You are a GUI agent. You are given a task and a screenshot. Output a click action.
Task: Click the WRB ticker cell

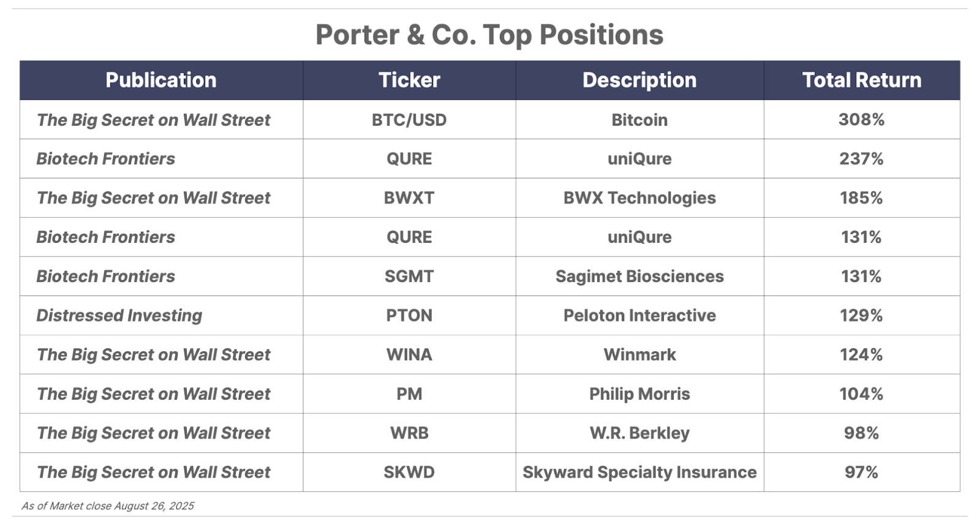click(409, 433)
